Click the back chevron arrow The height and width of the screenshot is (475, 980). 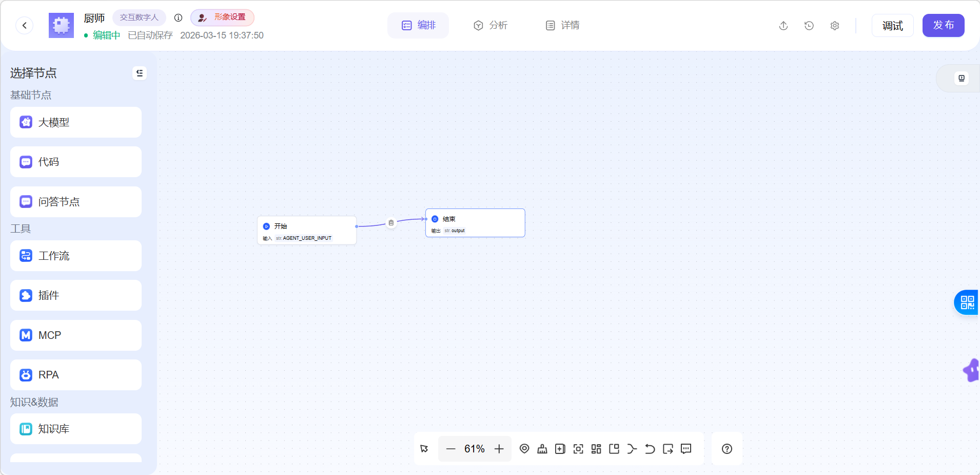pos(25,25)
